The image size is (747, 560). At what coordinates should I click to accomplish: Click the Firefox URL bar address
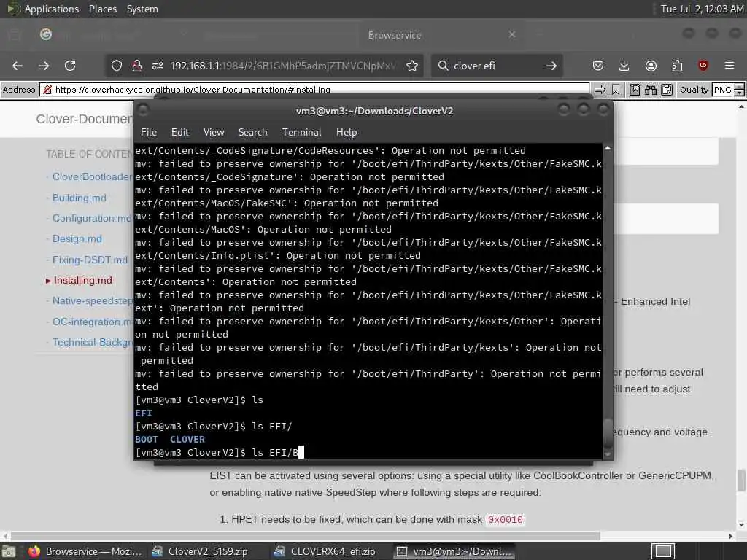(x=283, y=66)
